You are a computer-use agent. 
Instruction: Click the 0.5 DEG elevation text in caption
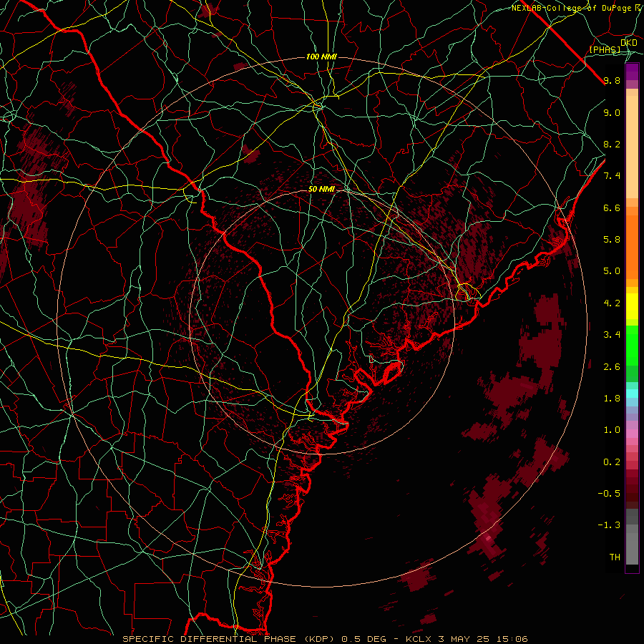tap(363, 639)
